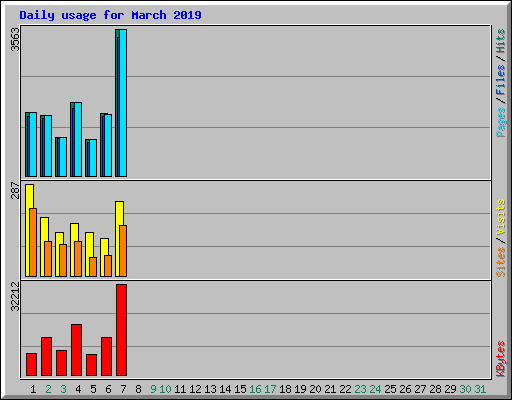Screen dimensions: 512x400
Task: Click the 287 visits axis value
Action: click(15, 190)
